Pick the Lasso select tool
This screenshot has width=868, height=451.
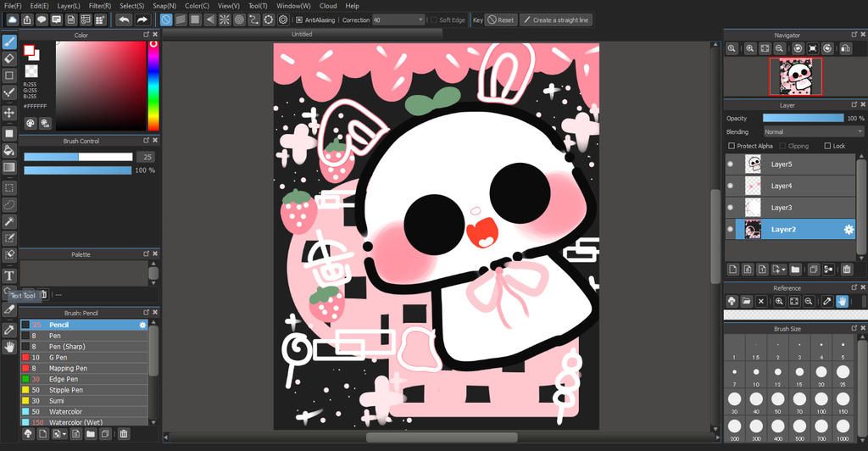9,205
